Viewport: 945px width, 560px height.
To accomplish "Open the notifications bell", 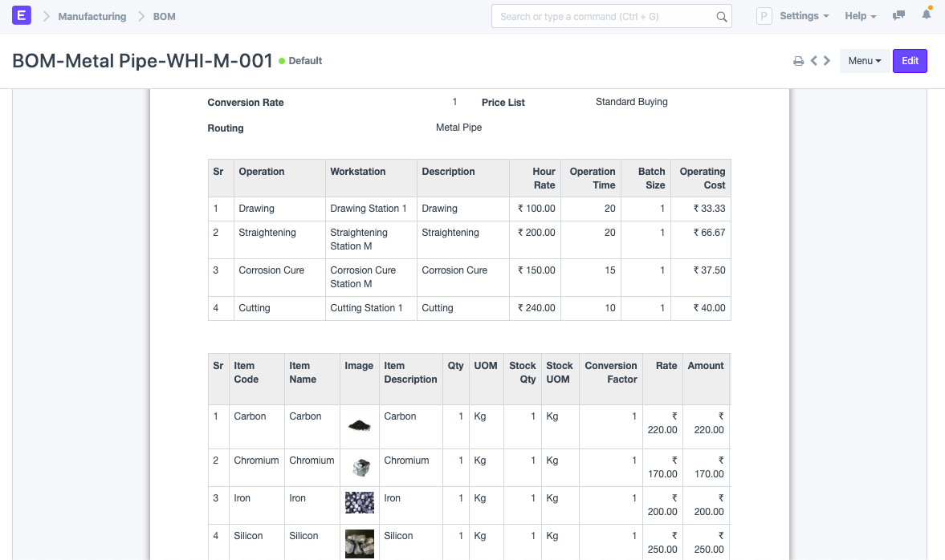I will pos(927,14).
